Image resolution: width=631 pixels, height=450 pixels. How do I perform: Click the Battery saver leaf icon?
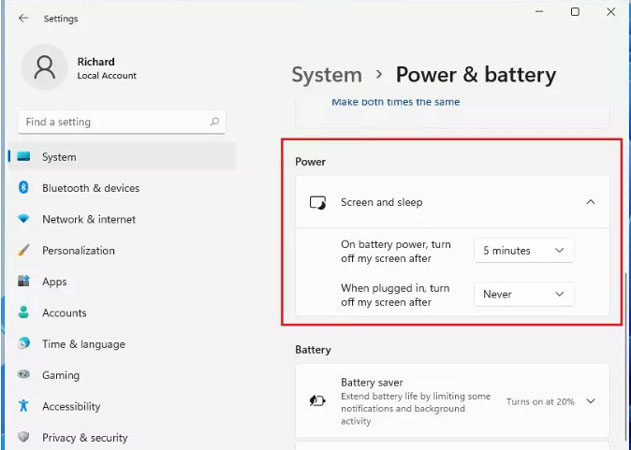pyautogui.click(x=317, y=401)
